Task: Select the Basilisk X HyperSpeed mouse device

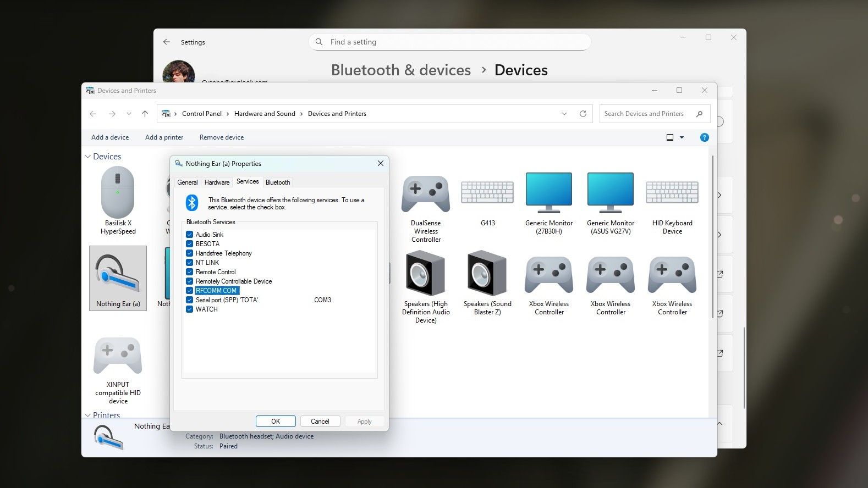Action: pos(118,201)
